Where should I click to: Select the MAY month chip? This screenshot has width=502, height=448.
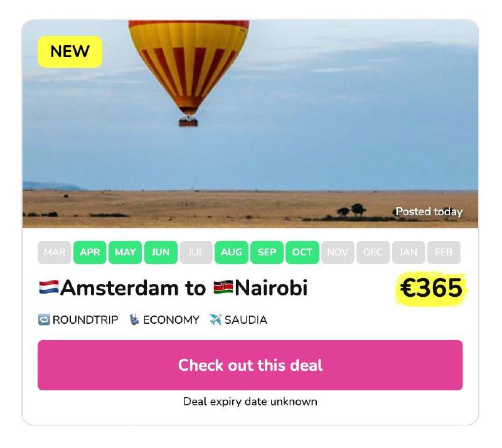pos(125,252)
